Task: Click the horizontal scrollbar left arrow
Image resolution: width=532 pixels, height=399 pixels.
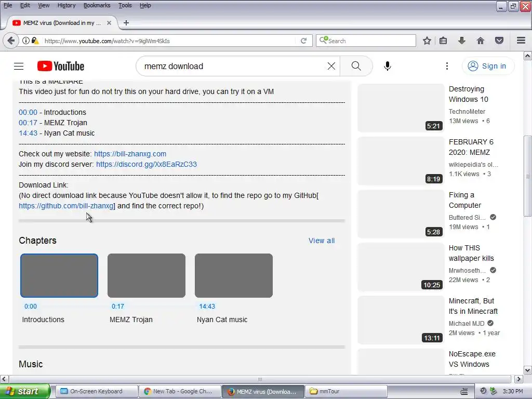Action: point(4,379)
